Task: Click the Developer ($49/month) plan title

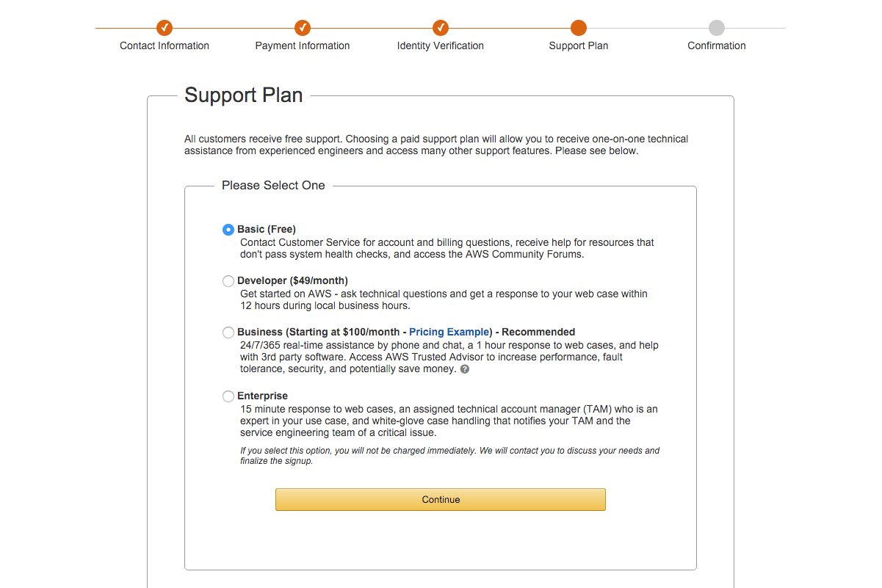Action: [x=292, y=280]
